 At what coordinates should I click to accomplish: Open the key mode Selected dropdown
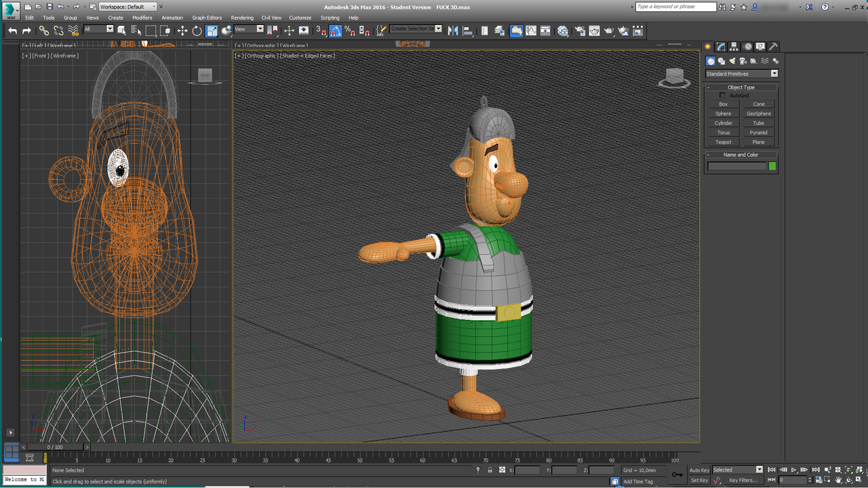coord(738,470)
